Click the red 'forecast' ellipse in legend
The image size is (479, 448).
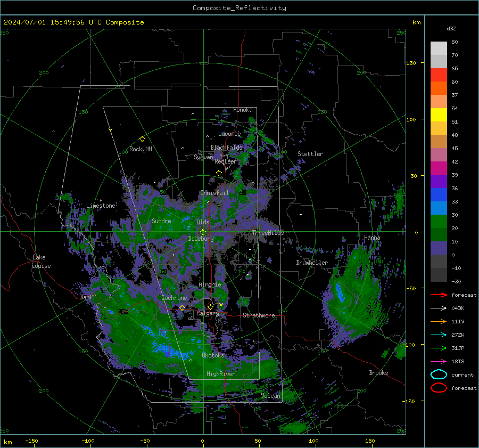coord(439,388)
